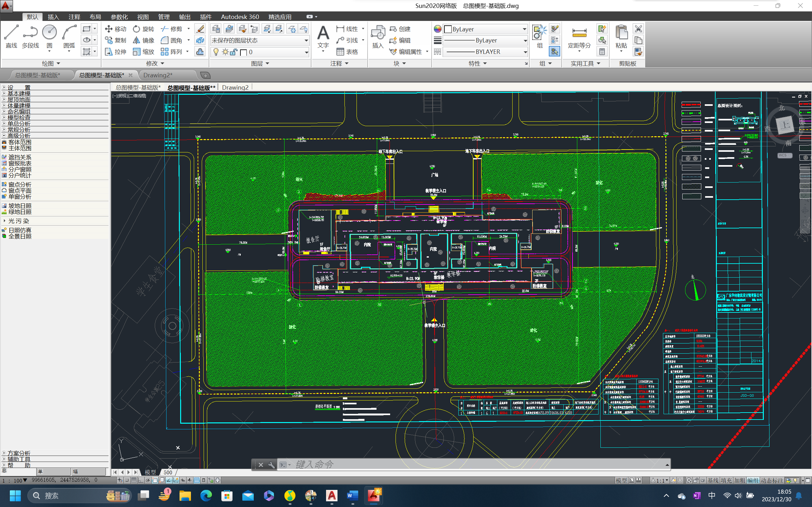Open the 注释 ribbon tab
The height and width of the screenshot is (507, 812).
pos(74,17)
